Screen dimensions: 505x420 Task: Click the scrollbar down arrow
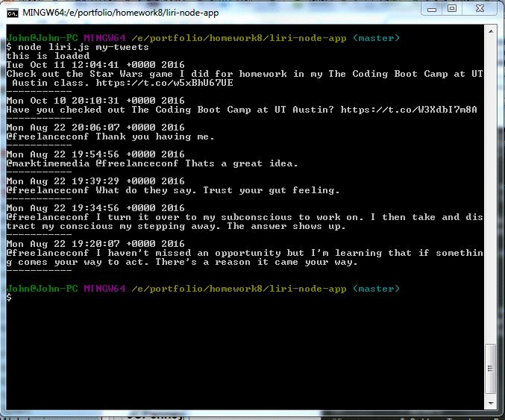point(491,403)
